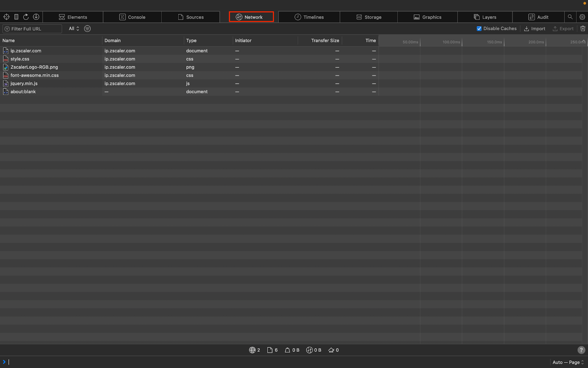588x368 pixels.
Task: Click the Import button
Action: 534,28
